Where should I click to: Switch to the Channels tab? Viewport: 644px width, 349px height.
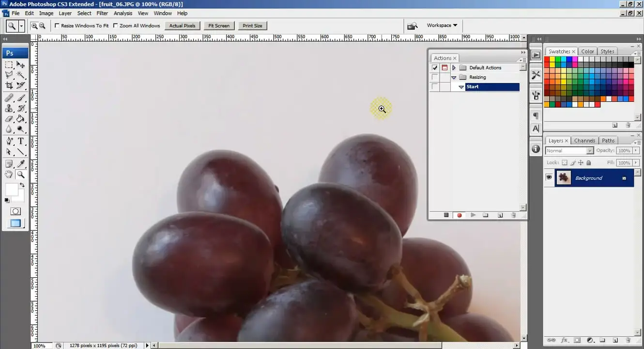pyautogui.click(x=584, y=141)
